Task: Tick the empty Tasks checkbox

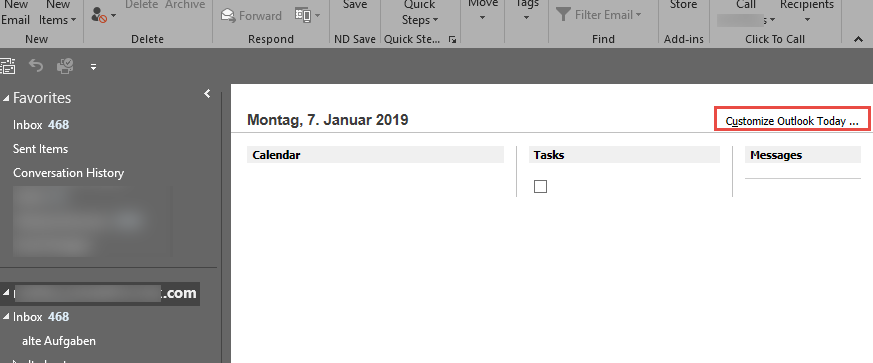Action: click(540, 187)
